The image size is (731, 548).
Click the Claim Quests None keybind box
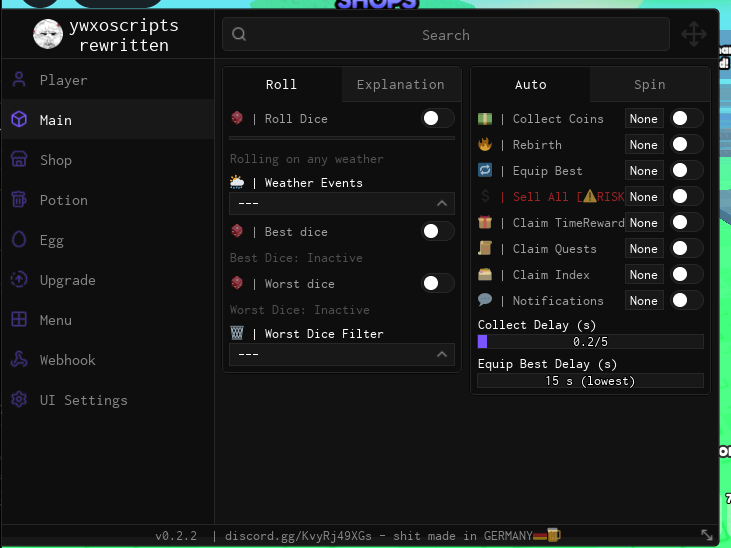(644, 249)
